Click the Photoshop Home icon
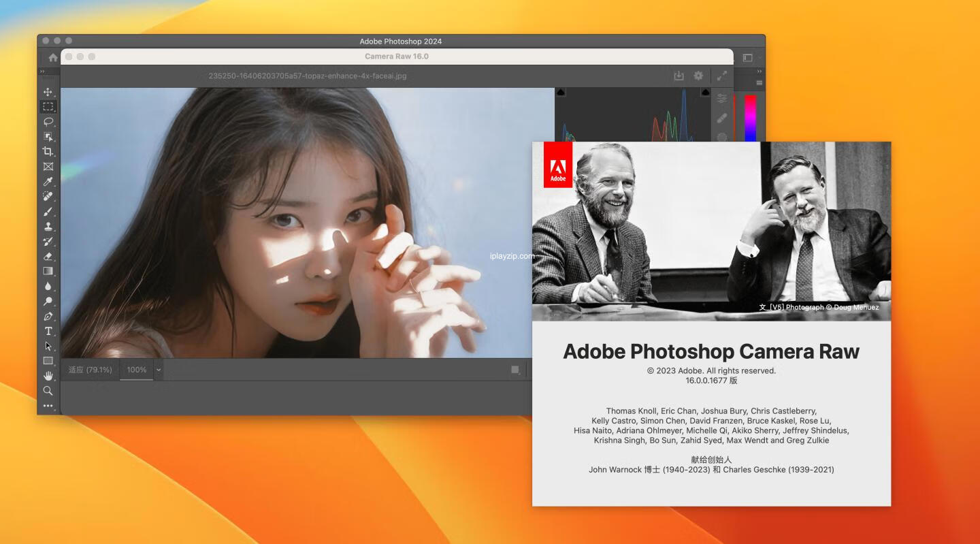Screen dimensions: 980x544 pyautogui.click(x=52, y=58)
